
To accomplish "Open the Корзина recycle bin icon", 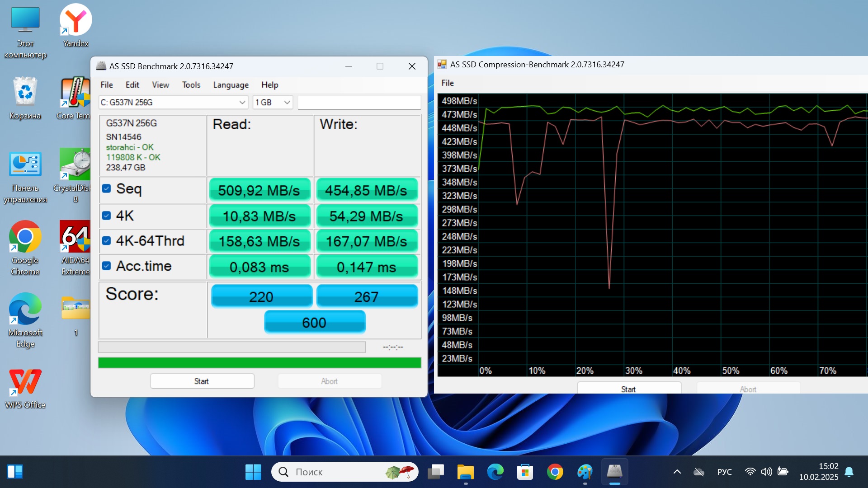I will point(25,99).
